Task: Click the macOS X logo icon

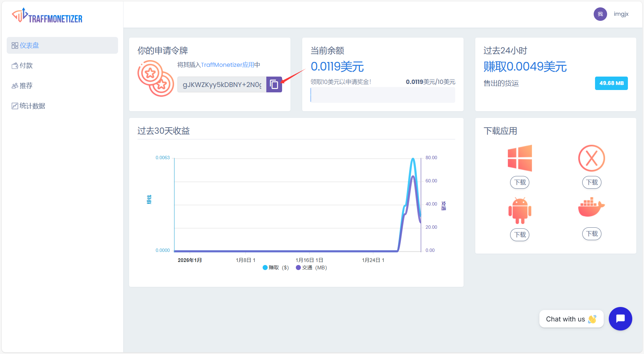Action: pos(591,158)
